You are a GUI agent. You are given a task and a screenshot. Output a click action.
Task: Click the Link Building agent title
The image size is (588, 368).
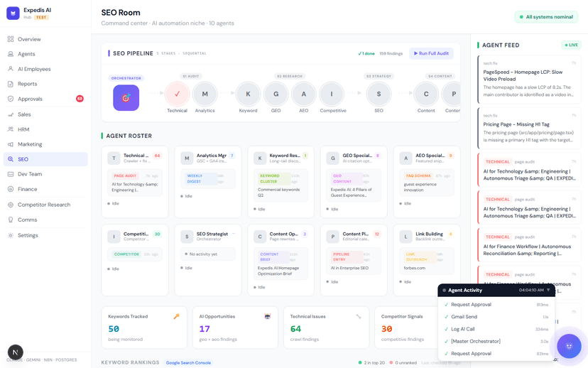(x=429, y=234)
